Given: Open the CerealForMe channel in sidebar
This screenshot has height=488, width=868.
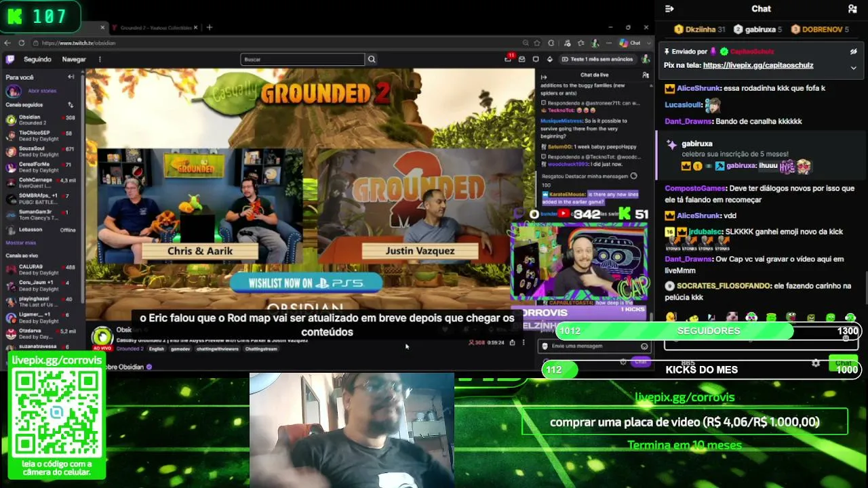Looking at the screenshot, I should tap(41, 167).
